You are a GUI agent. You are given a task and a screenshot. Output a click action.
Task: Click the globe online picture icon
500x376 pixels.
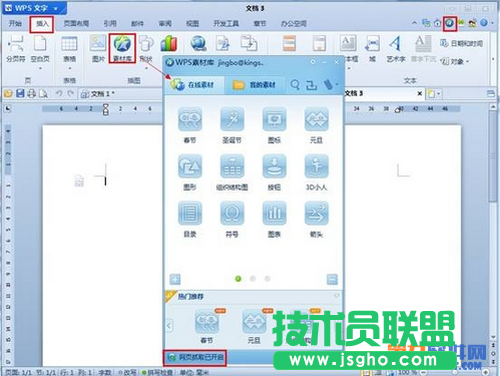(x=199, y=43)
